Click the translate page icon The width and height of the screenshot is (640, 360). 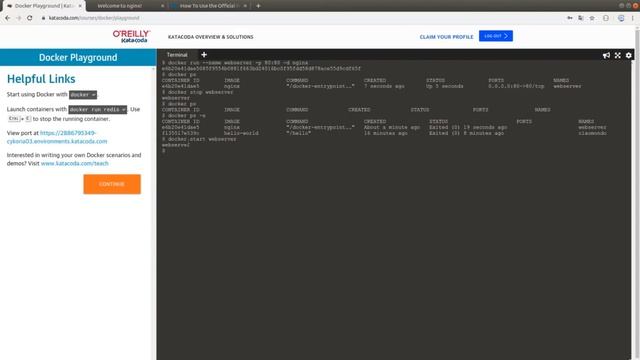tap(580, 18)
